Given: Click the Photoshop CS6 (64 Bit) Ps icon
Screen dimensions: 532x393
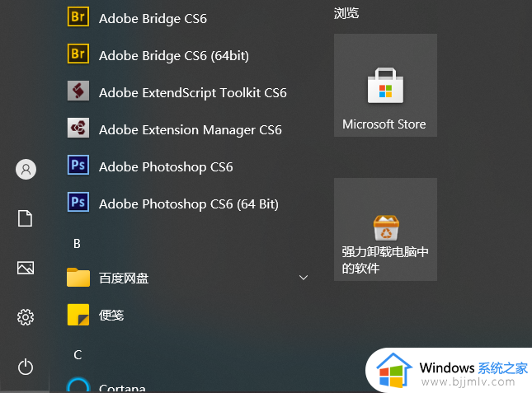Looking at the screenshot, I should pyautogui.click(x=78, y=202).
